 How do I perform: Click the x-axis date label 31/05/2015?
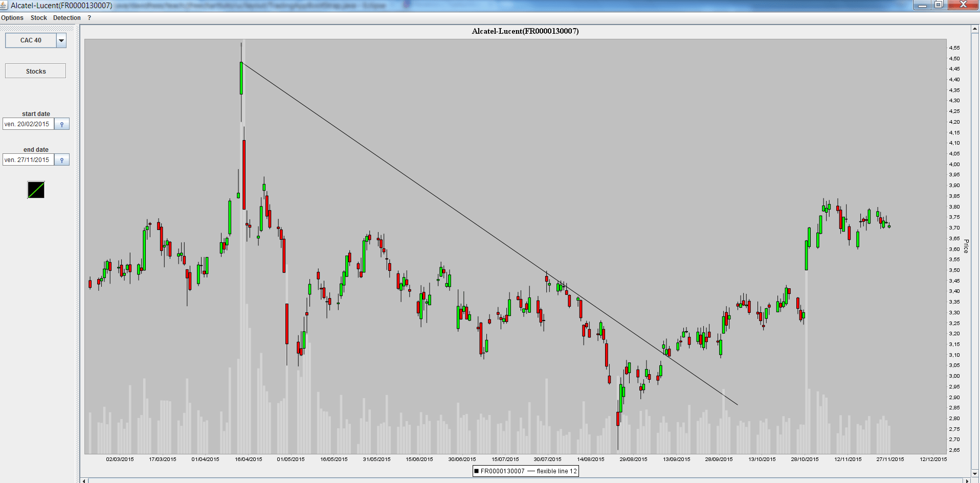pos(377,459)
